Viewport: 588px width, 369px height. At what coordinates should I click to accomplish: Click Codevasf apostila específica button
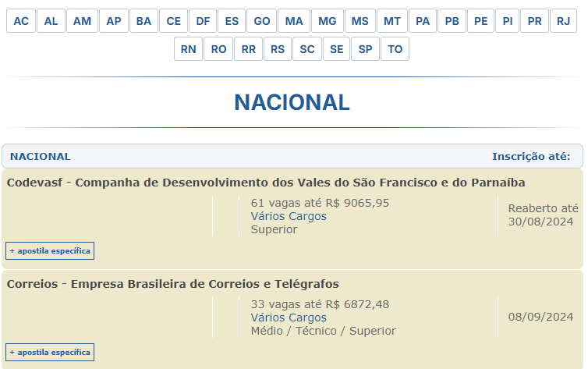[x=50, y=251]
